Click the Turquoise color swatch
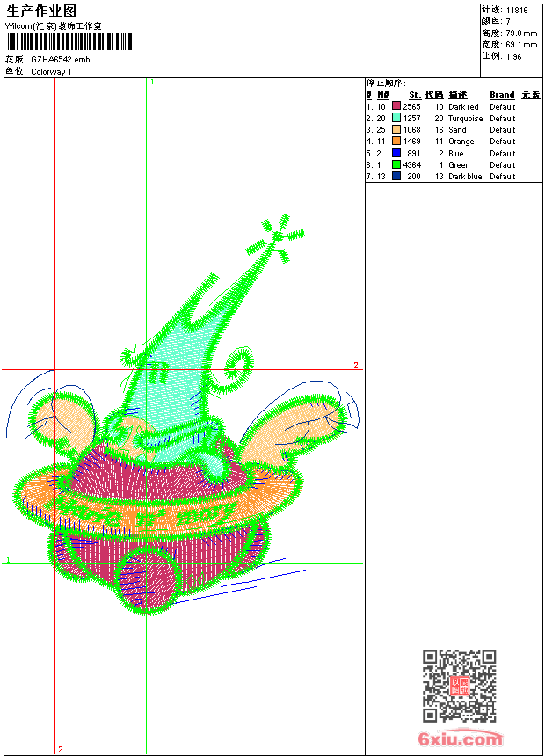 [x=396, y=118]
